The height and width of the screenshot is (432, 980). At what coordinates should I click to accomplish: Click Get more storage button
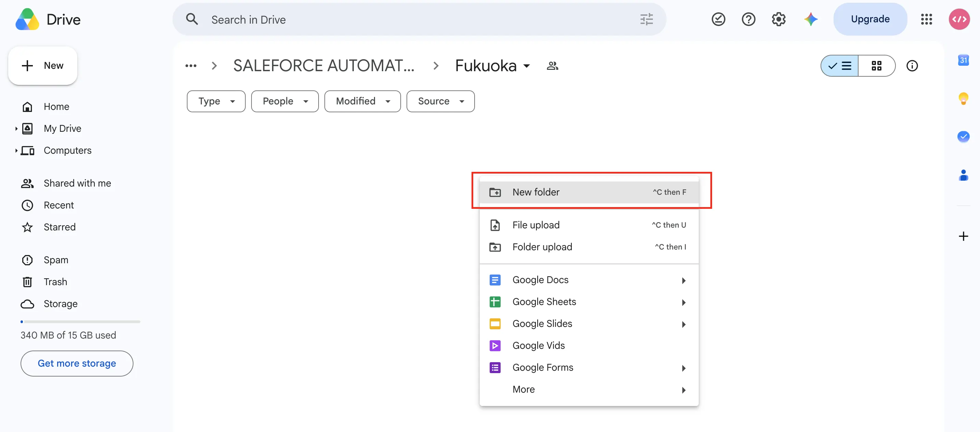(77, 364)
